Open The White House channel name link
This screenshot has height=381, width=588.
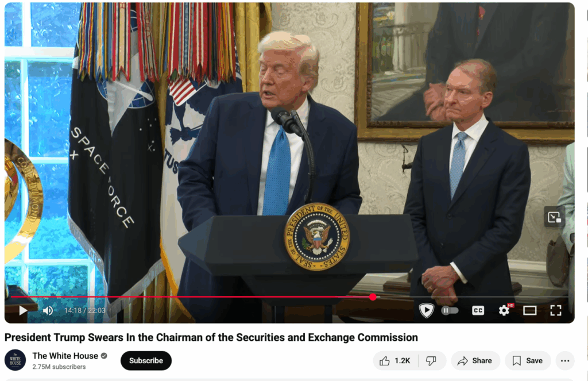click(65, 356)
